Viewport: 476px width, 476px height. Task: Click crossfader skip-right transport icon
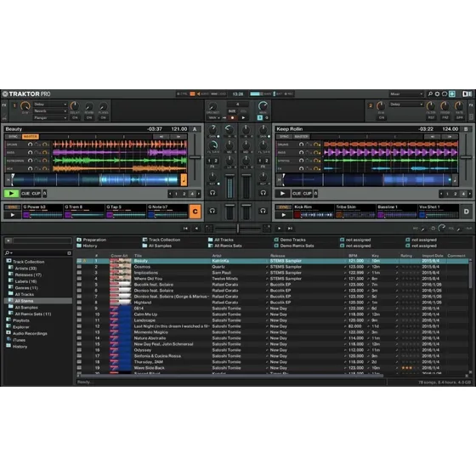click(290, 229)
